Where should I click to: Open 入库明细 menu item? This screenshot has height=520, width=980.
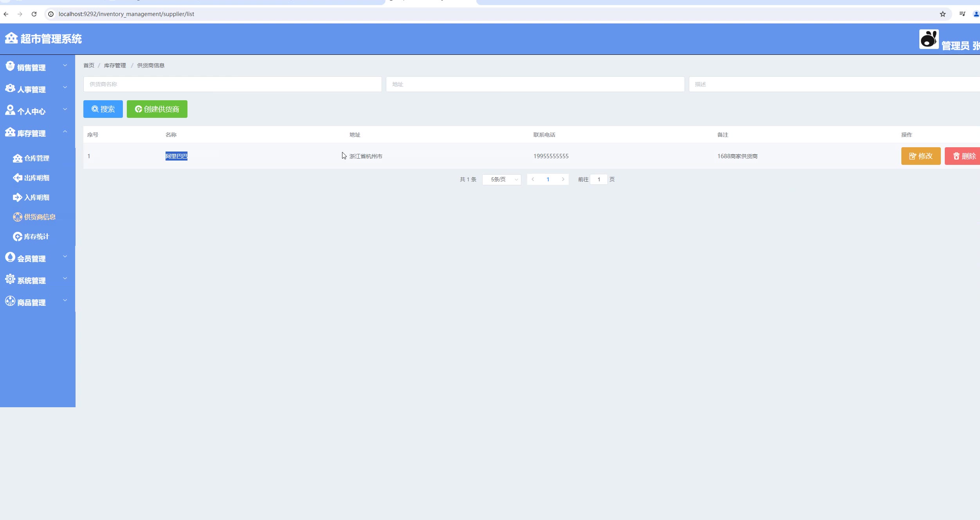coord(38,197)
